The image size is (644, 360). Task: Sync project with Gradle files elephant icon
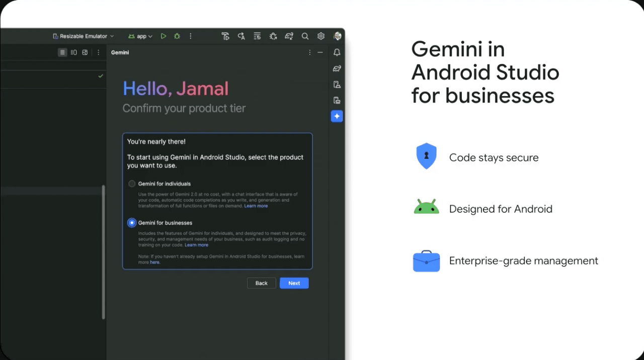point(289,36)
